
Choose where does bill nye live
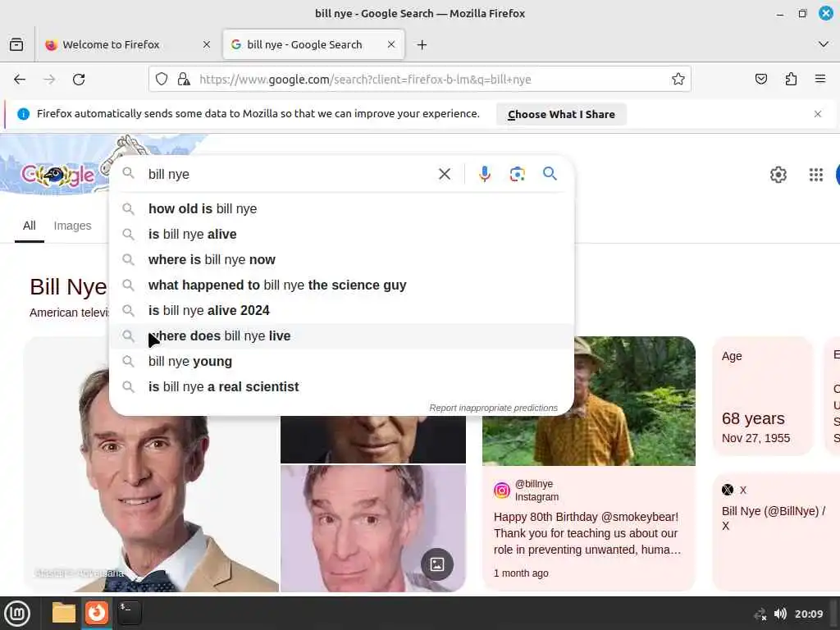coord(341,336)
